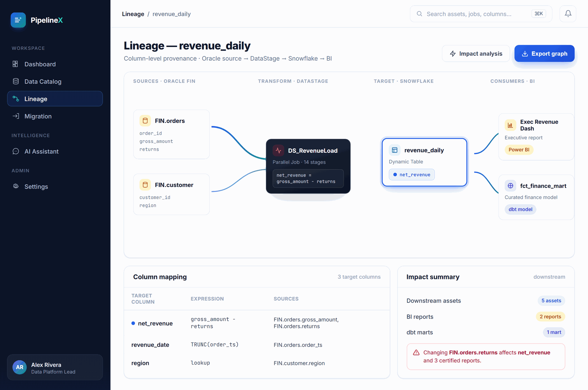Select the net_revenue column chip
The height and width of the screenshot is (390, 588).
(x=412, y=175)
